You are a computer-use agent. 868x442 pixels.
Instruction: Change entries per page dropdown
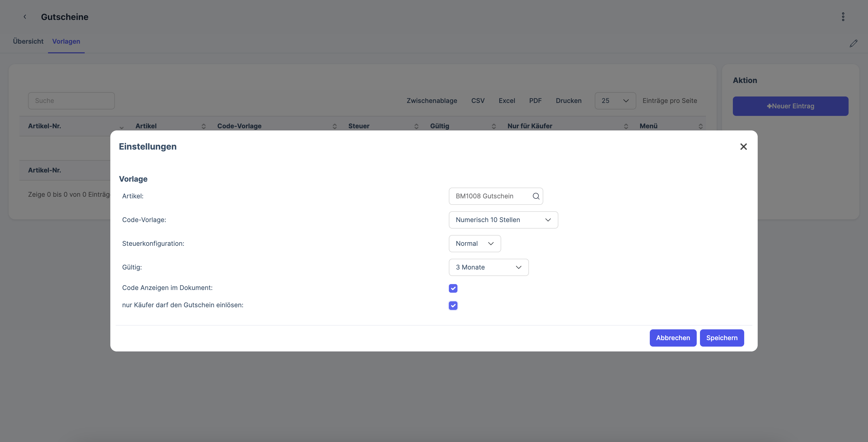point(615,101)
